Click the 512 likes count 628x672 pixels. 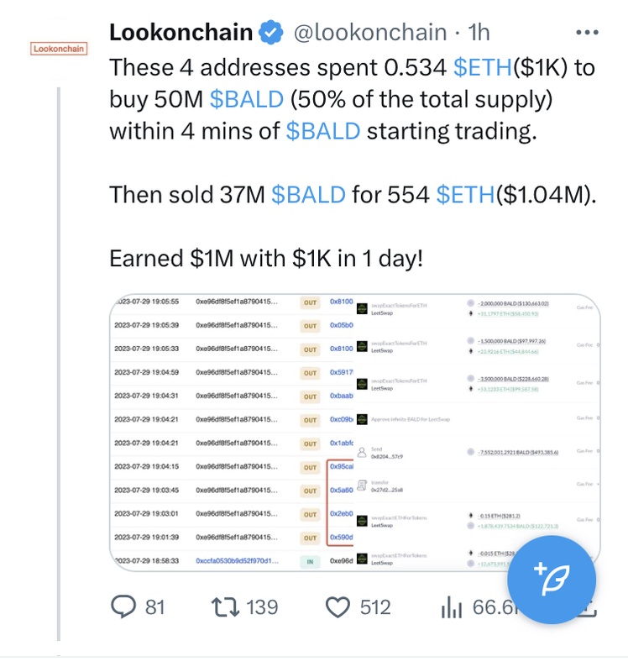[x=375, y=606]
